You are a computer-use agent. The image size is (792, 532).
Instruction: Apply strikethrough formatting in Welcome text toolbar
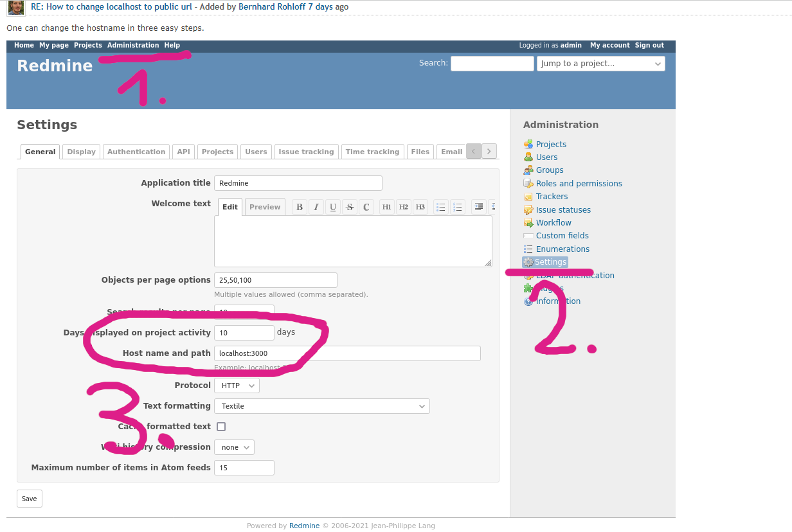coord(350,207)
